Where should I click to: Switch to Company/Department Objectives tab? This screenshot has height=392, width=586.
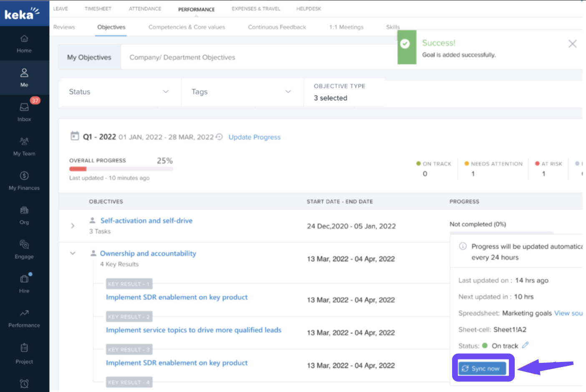pos(182,57)
